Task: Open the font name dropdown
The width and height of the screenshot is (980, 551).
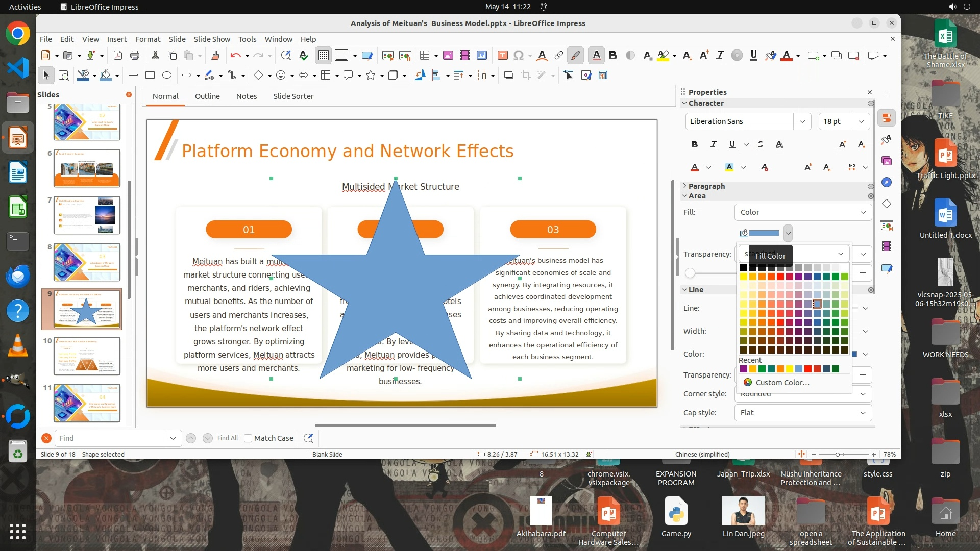Action: 802,121
